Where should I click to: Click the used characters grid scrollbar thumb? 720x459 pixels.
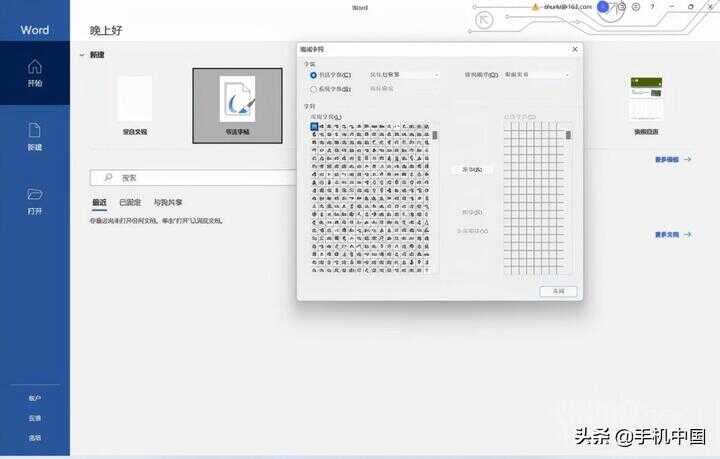tap(568, 134)
